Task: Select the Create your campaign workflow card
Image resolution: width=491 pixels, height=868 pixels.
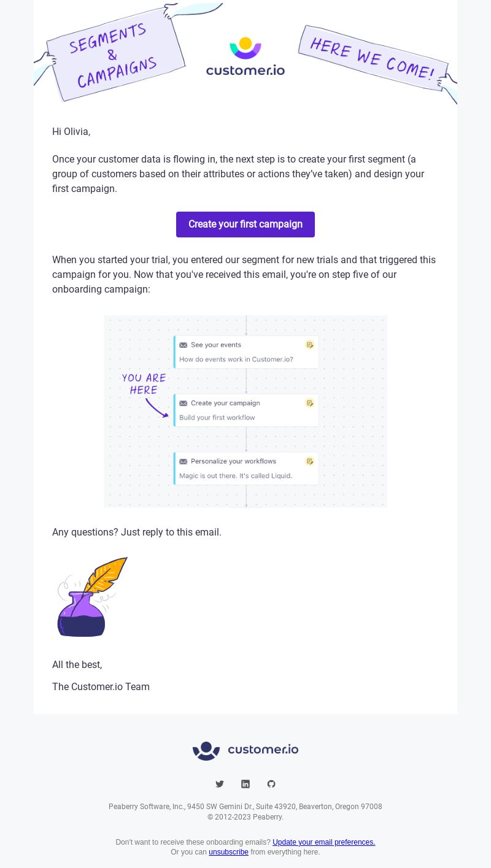Action: (246, 410)
